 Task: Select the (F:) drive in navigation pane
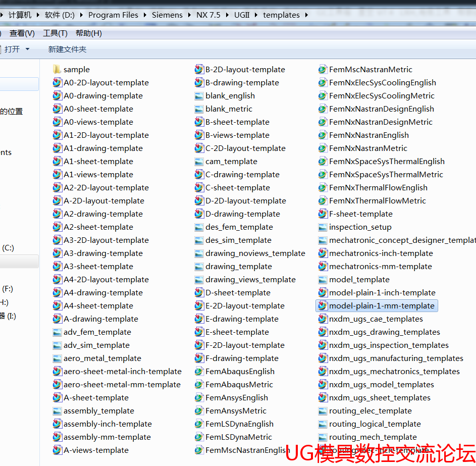(8, 289)
